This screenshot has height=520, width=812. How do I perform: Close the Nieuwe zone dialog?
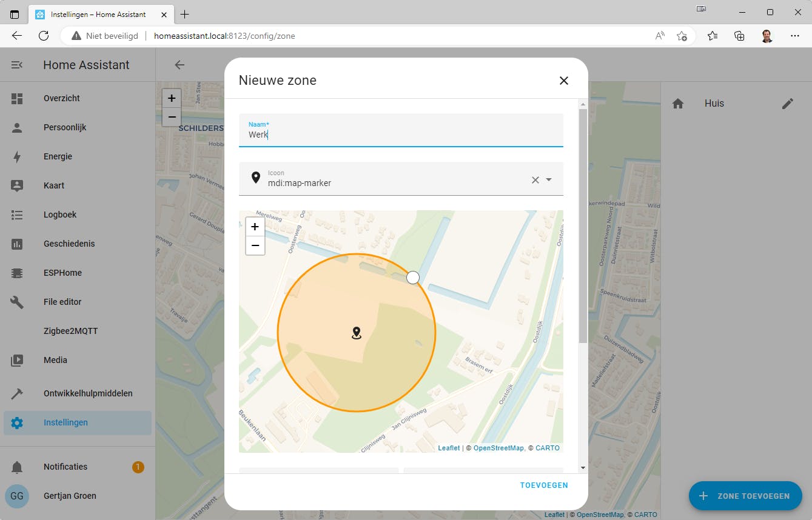pyautogui.click(x=563, y=81)
